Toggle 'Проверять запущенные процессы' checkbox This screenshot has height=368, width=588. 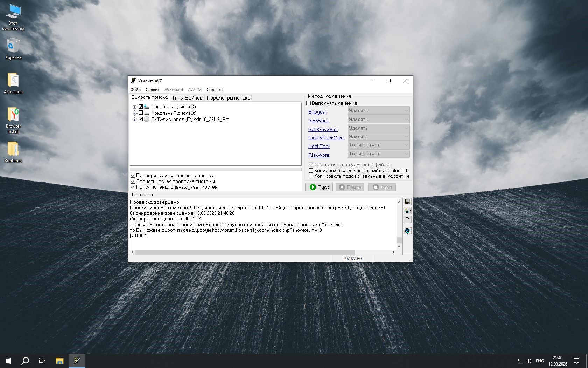[x=133, y=176]
